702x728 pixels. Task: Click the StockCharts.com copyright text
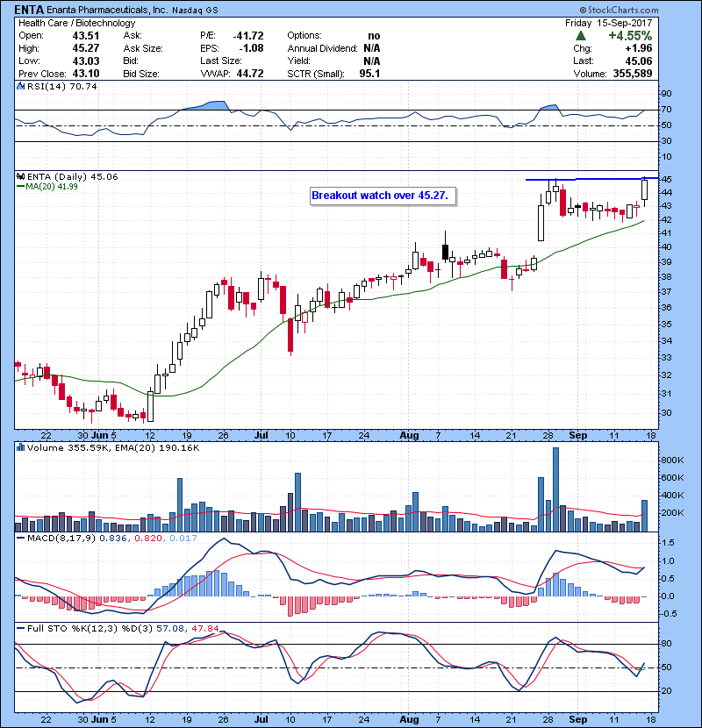(619, 10)
